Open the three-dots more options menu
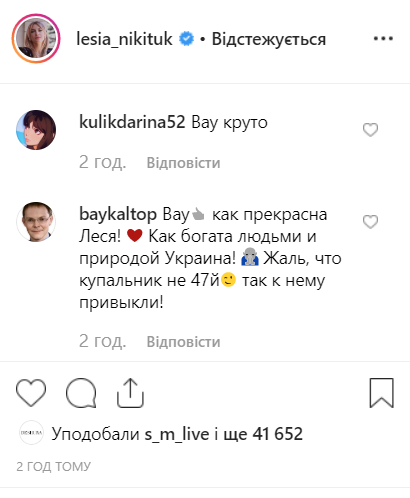Viewport: 410px width, 498px height. [383, 39]
